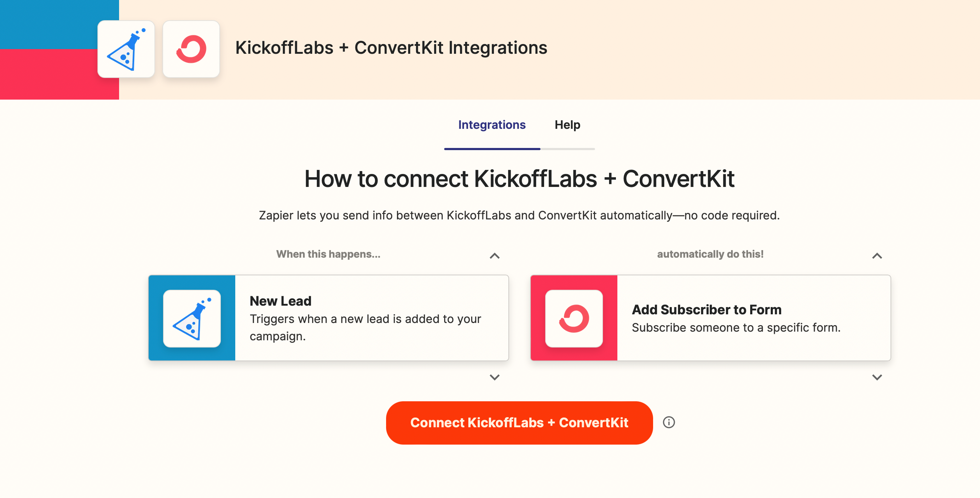Image resolution: width=980 pixels, height=498 pixels.
Task: Click 'How to connect KickoffLabs + ConvertKit' heading
Action: [x=519, y=178]
